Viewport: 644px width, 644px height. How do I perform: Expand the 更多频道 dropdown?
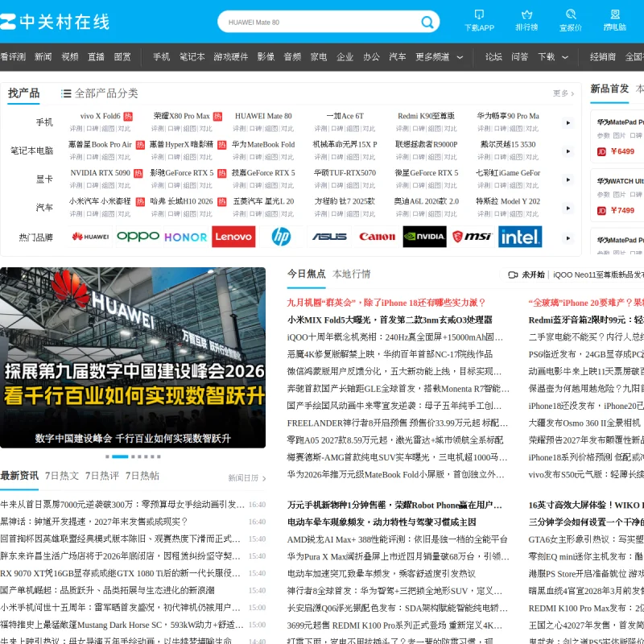pyautogui.click(x=460, y=57)
